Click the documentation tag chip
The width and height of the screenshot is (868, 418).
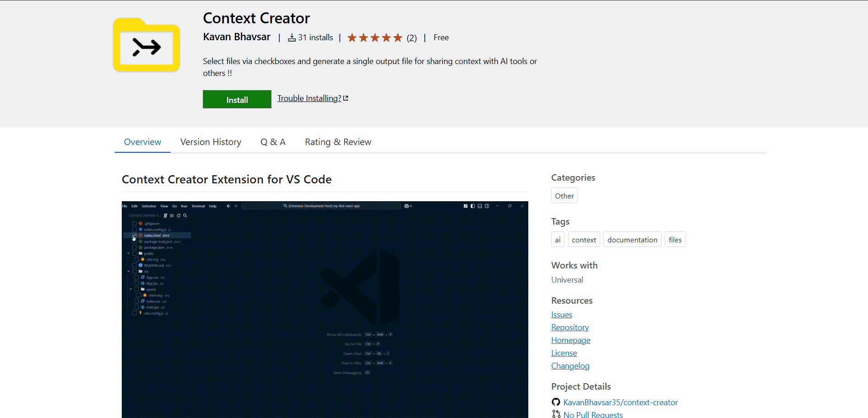(x=632, y=240)
